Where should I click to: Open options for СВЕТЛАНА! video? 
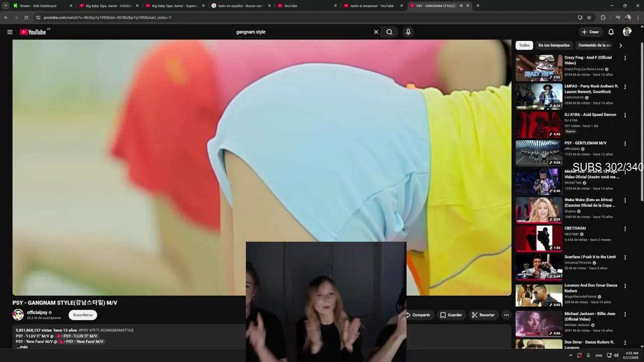coord(625,229)
